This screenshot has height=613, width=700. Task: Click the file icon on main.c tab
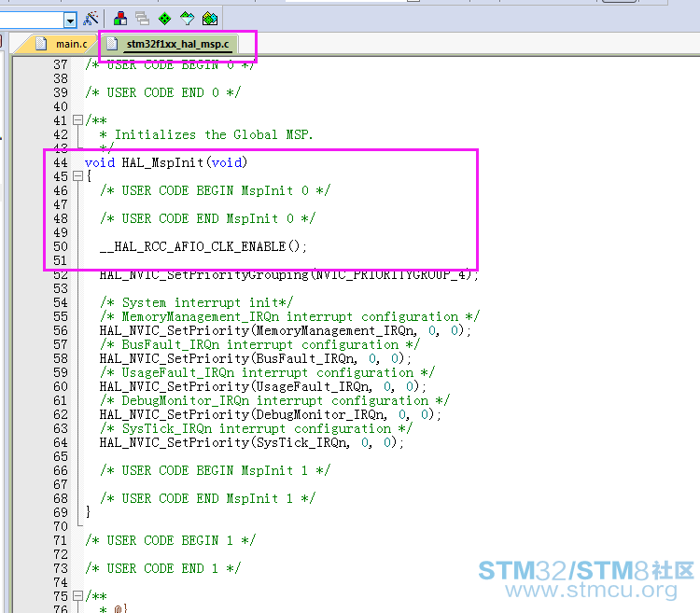coord(41,44)
